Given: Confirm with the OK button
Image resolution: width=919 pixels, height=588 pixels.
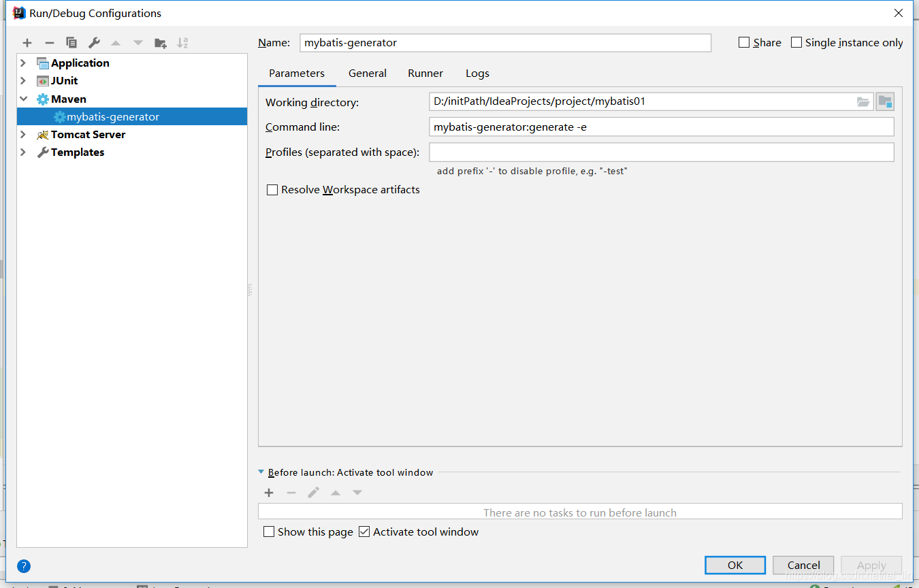Looking at the screenshot, I should click(735, 565).
